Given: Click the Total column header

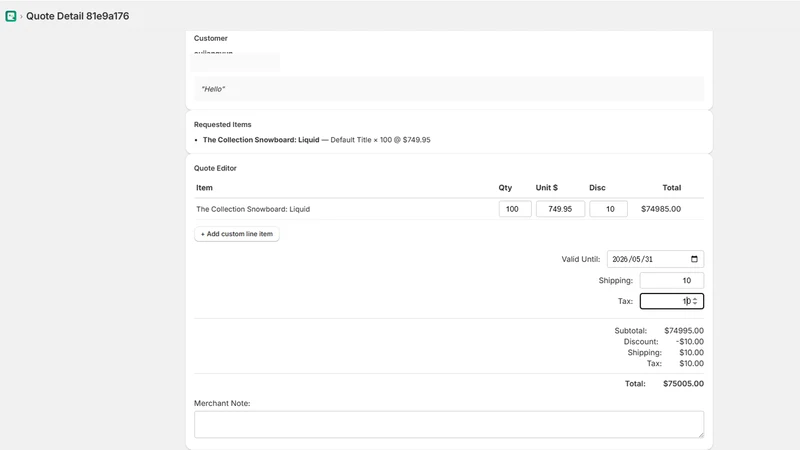Looking at the screenshot, I should pos(671,188).
